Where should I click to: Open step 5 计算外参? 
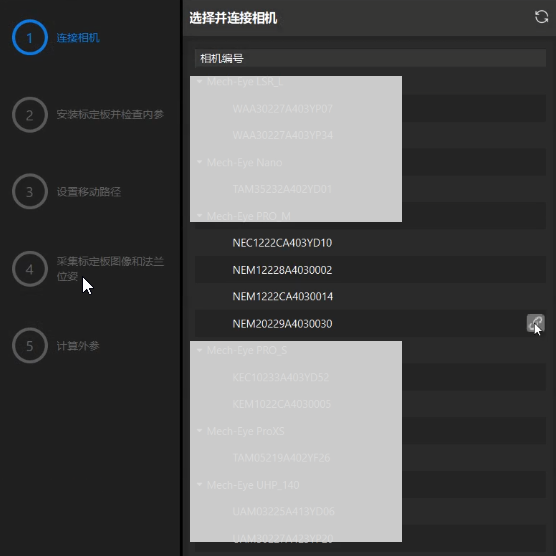[56, 345]
